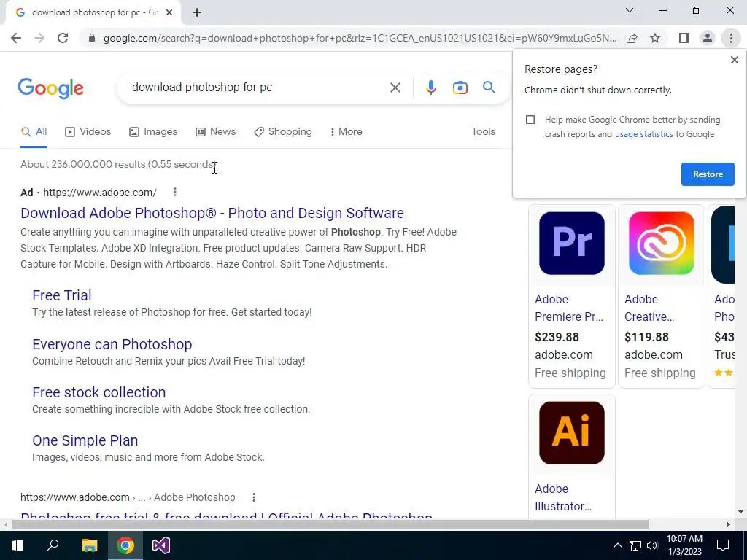Switch to the Shopping tab
The image size is (747, 560).
click(x=283, y=132)
